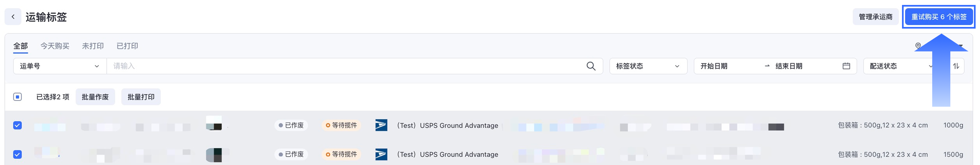Click the location pin icon
The height and width of the screenshot is (165, 980).
(x=918, y=46)
